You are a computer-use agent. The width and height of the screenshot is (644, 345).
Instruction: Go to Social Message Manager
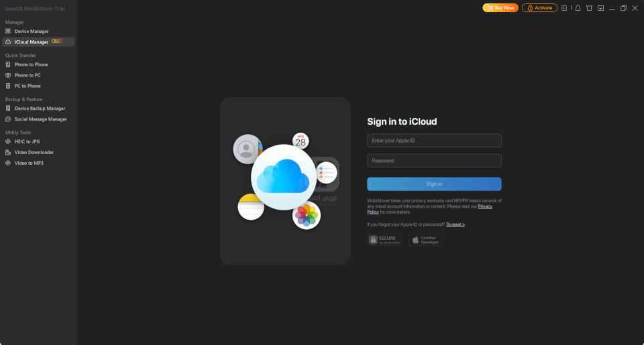[x=40, y=119]
